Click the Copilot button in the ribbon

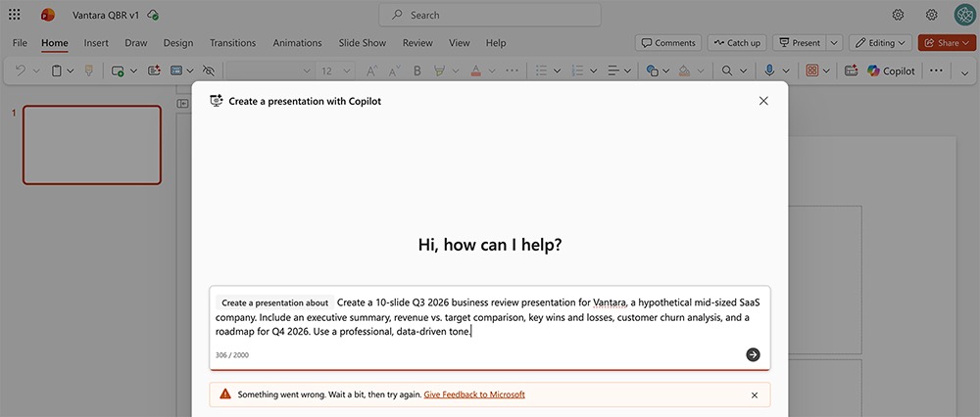click(891, 70)
